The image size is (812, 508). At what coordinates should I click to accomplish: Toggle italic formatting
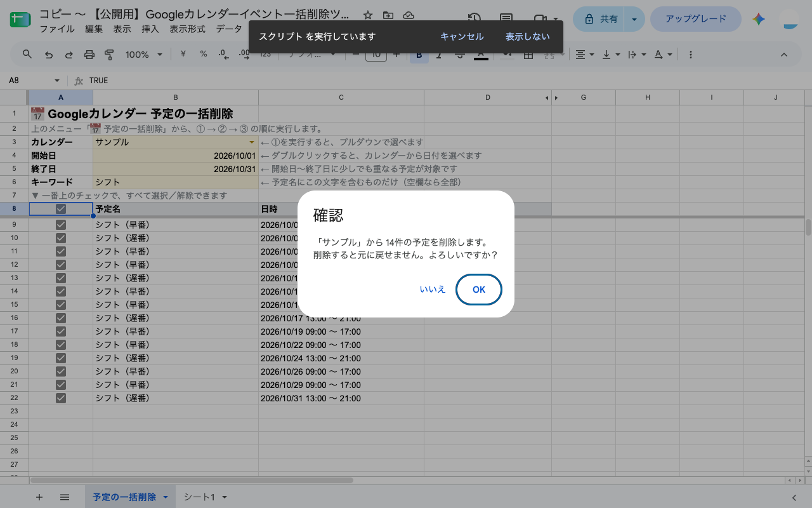(438, 55)
